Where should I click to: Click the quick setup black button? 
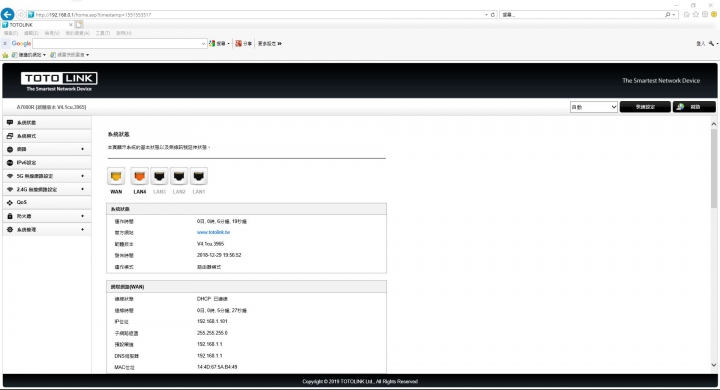[645, 107]
